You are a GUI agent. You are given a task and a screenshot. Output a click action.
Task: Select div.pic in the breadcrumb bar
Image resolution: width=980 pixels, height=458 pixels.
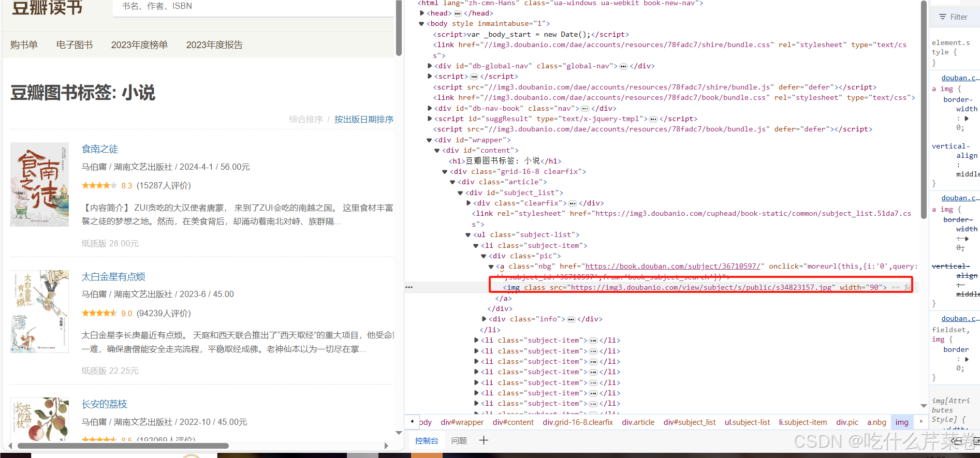click(x=847, y=422)
